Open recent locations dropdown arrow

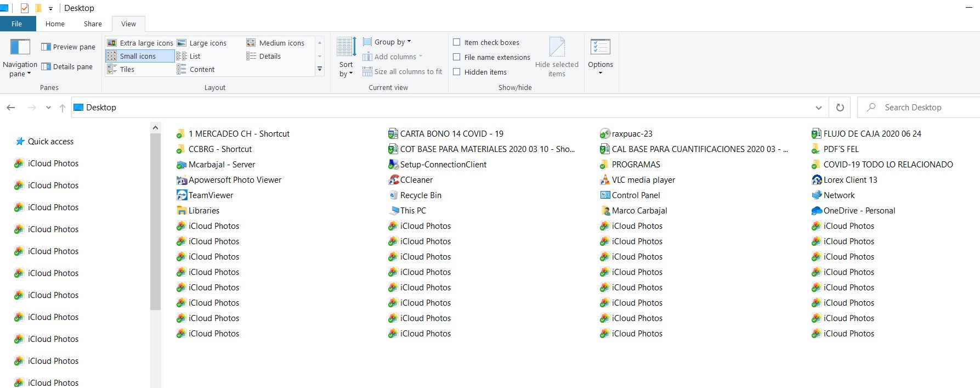tap(48, 108)
